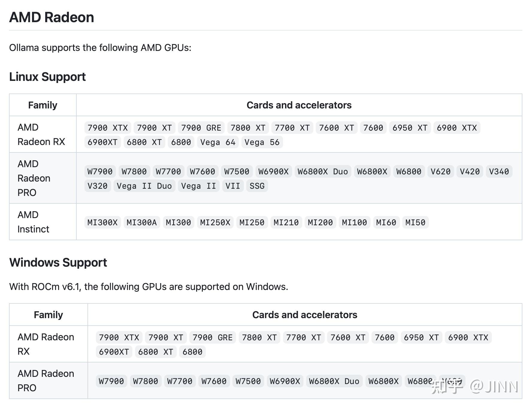Click the MI100 accelerator tag
This screenshot has height=408, width=532.
click(354, 223)
